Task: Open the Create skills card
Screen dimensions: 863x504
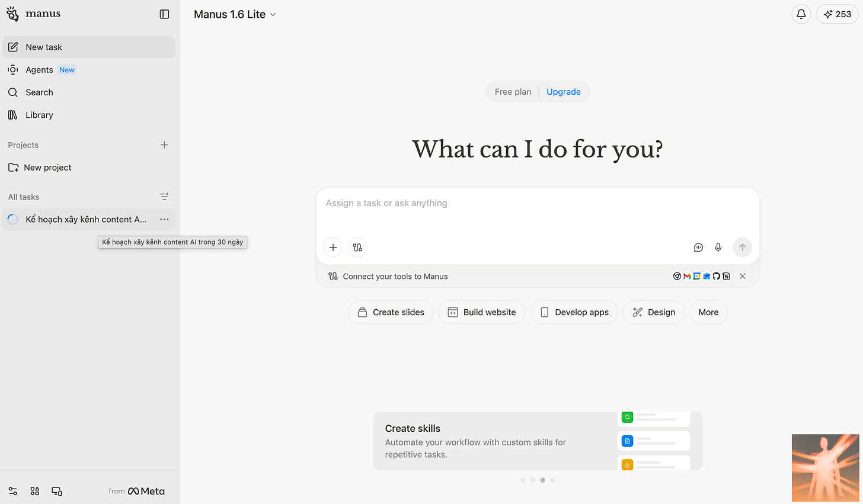Action: 538,441
